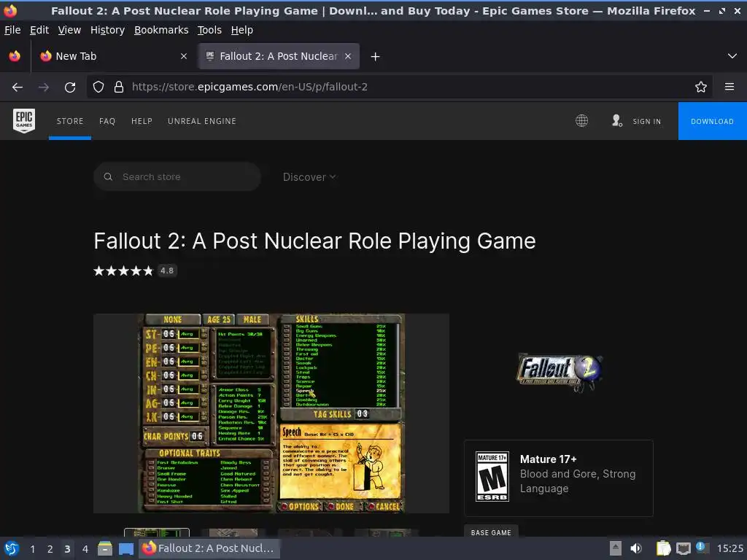Focus the Search store field
This screenshot has width=747, height=560.
pyautogui.click(x=177, y=176)
